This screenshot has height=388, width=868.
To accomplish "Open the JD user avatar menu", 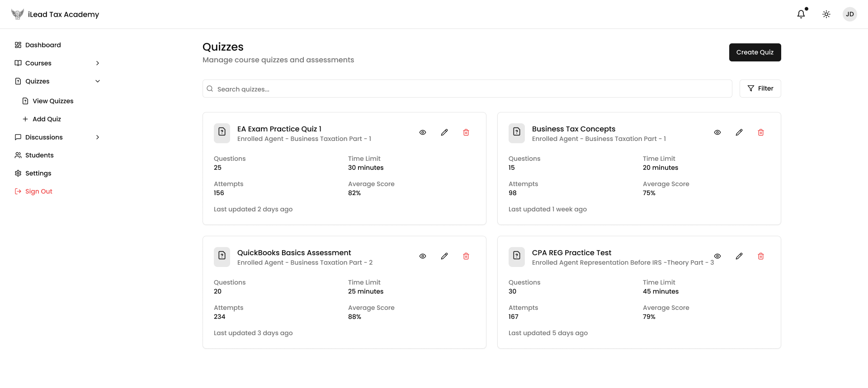I will coord(849,14).
